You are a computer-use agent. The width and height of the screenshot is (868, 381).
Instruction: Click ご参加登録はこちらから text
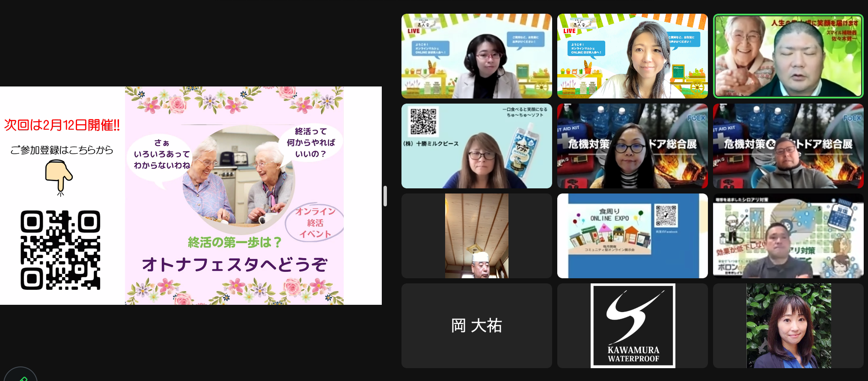click(62, 150)
